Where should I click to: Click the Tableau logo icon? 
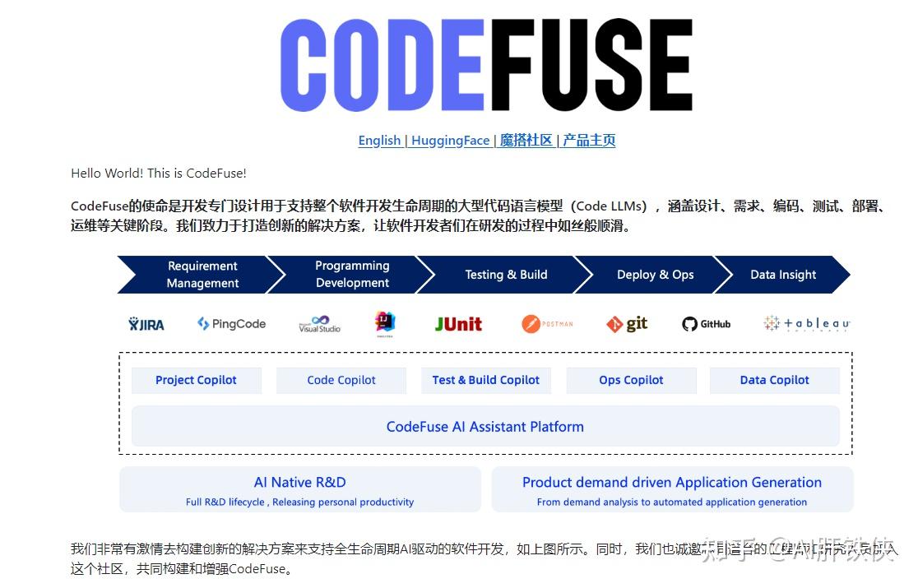(x=805, y=322)
